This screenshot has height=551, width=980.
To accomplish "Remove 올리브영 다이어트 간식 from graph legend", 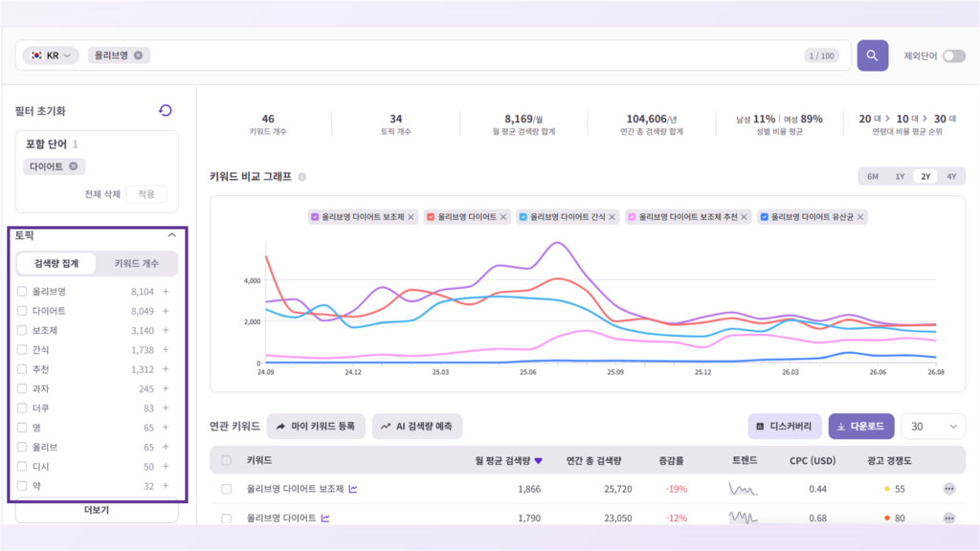I will coord(612,217).
